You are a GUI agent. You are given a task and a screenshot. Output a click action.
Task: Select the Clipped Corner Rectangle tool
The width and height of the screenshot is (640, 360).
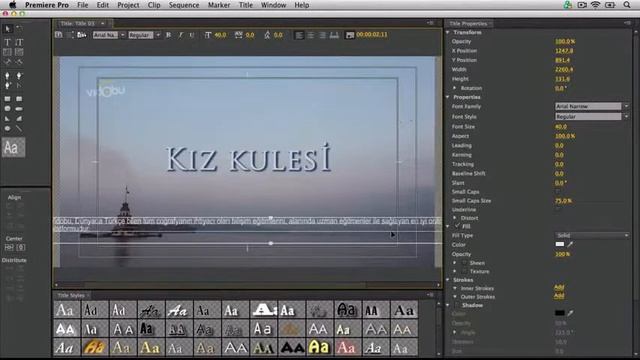(x=7, y=109)
